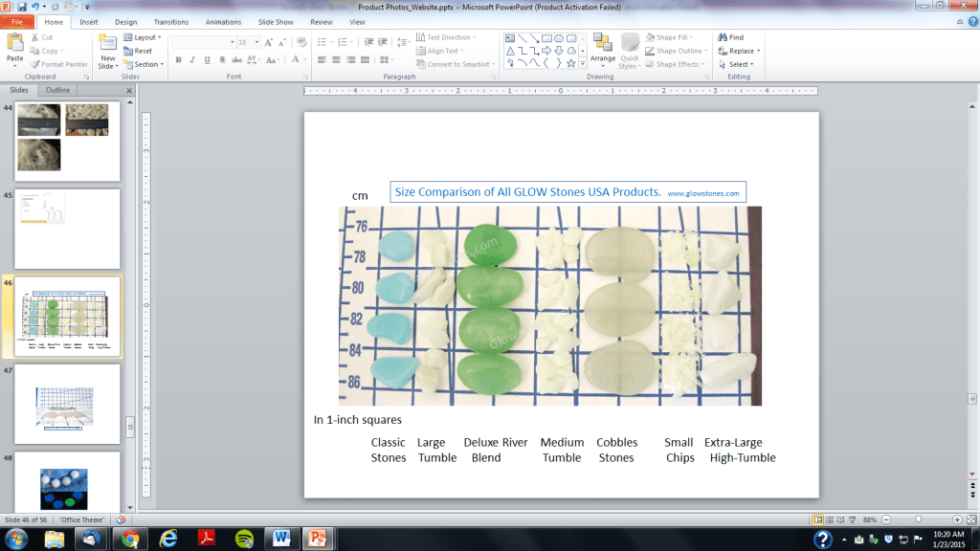Click Undo in the Quick Access toolbar
980x551 pixels.
point(35,7)
